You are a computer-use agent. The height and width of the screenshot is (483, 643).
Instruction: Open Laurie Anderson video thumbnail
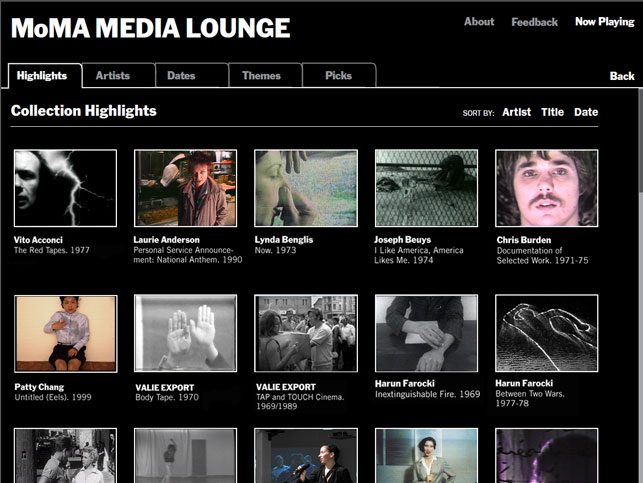point(185,188)
